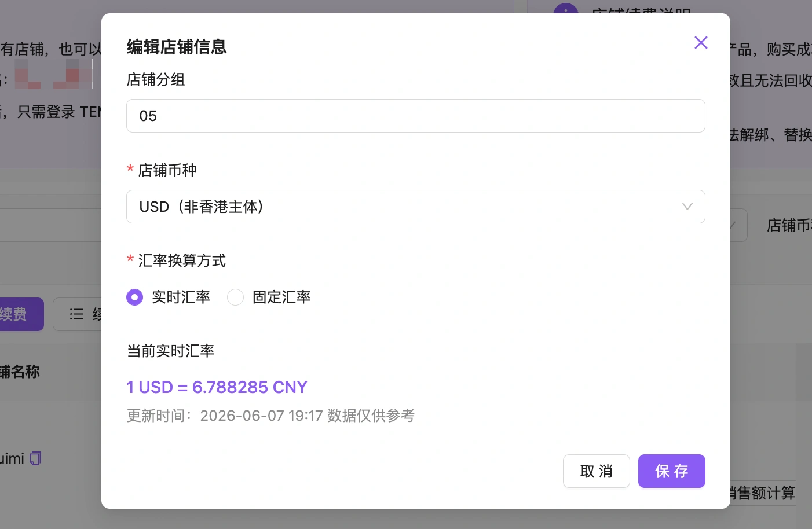Click the list icon button behind the dialog
This screenshot has height=529, width=812.
pos(78,314)
